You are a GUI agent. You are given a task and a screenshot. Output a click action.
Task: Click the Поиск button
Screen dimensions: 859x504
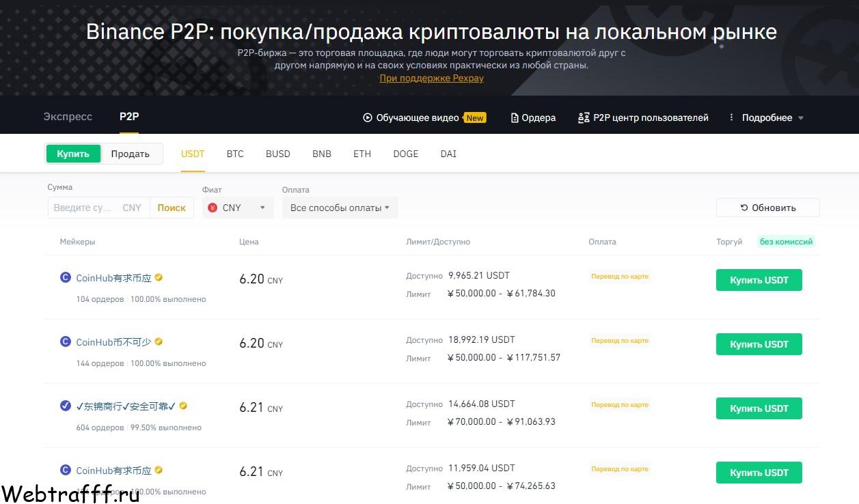[172, 208]
